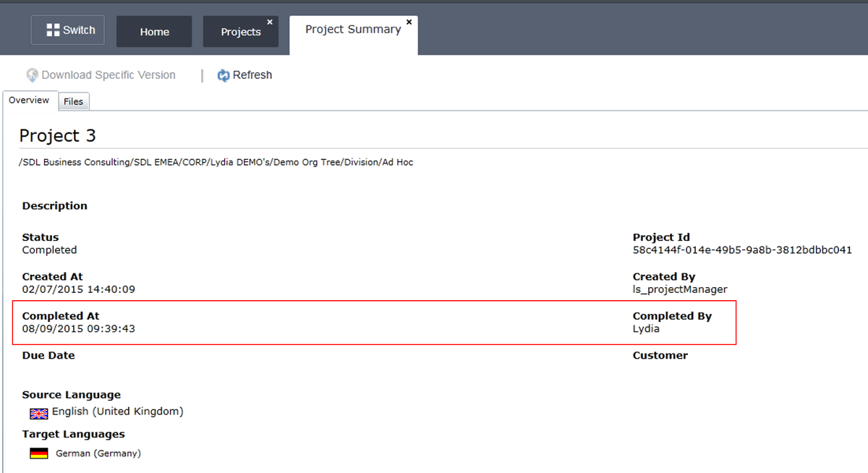Click the Customer label
Screen dimensions: 868x473
[660, 355]
